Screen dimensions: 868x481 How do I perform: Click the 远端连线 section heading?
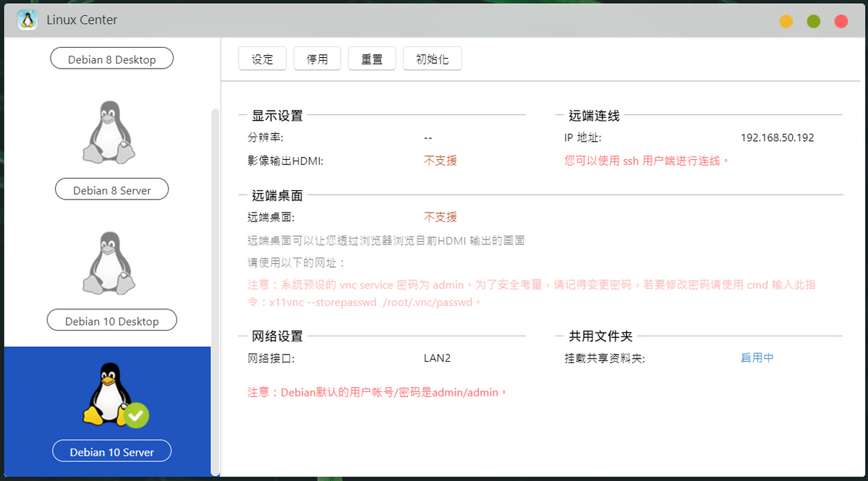(x=594, y=116)
